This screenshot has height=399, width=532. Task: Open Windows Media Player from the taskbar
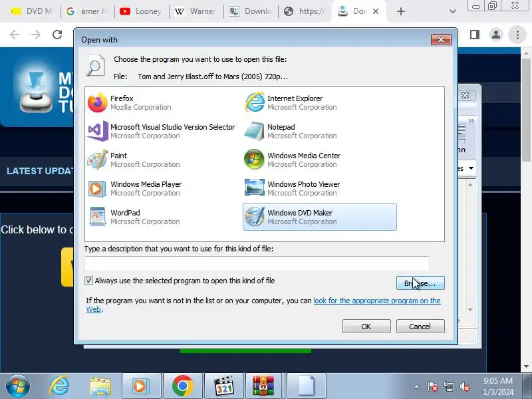141,386
